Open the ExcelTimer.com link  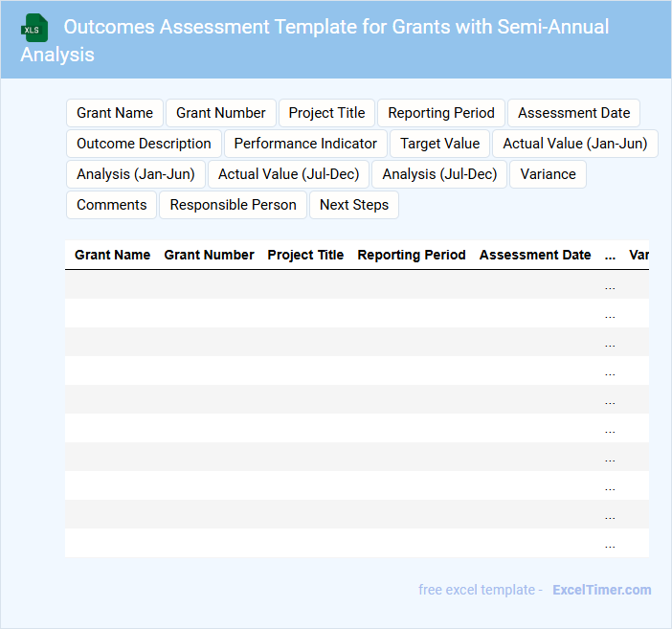click(x=601, y=590)
